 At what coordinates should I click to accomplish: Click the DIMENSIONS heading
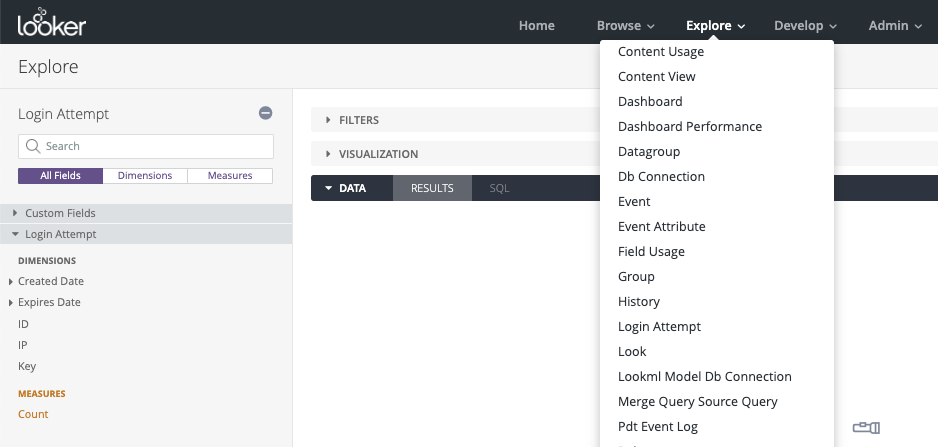pos(47,261)
